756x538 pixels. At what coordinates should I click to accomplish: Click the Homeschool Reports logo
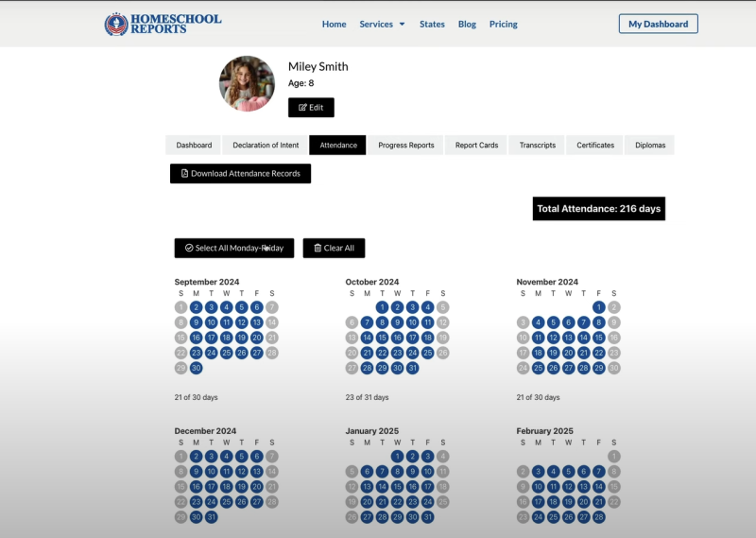(x=163, y=25)
